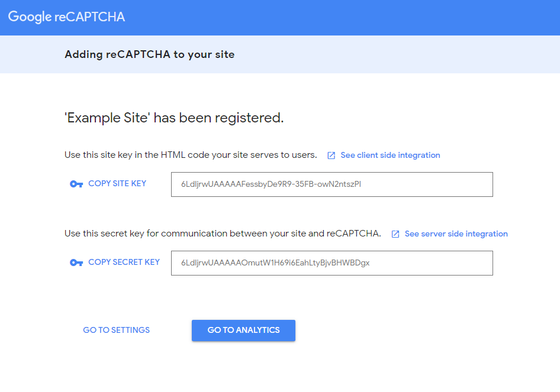Click the 'Adding reCAPTCHA to your site' heading
This screenshot has height=392, width=560.
[x=150, y=54]
